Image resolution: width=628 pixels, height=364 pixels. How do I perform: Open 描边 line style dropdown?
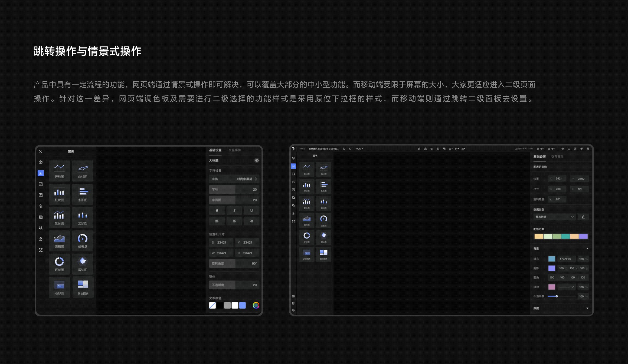click(566, 287)
